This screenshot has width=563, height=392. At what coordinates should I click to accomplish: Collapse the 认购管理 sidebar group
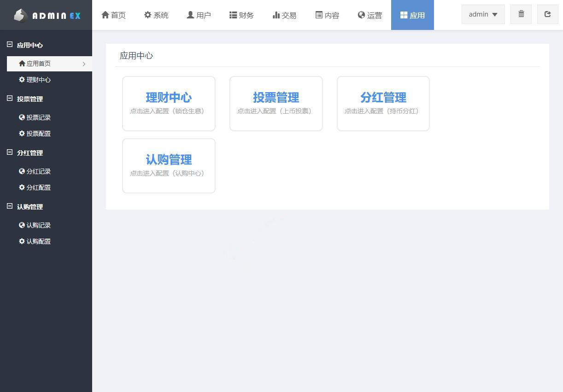10,206
